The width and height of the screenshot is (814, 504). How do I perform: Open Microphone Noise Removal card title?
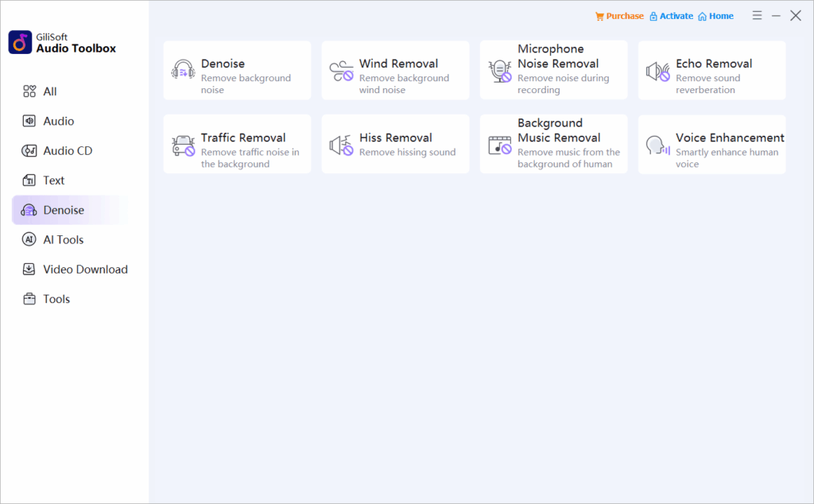click(x=557, y=56)
